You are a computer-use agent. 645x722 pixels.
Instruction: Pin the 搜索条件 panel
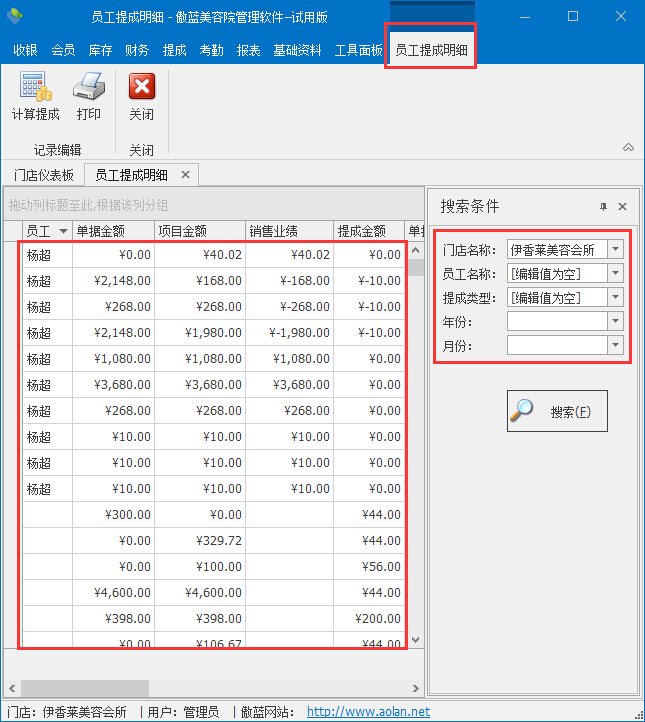tap(603, 207)
